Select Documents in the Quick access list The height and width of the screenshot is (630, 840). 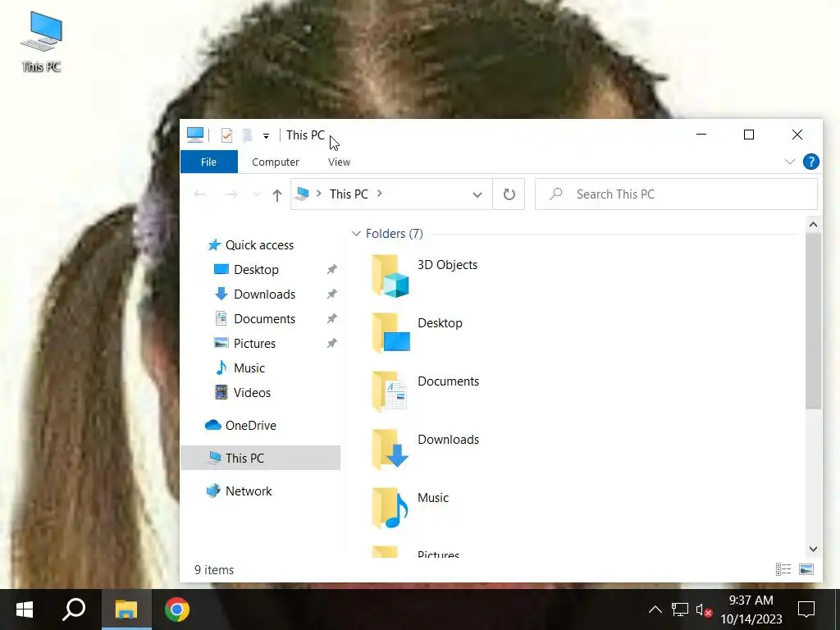(x=265, y=319)
